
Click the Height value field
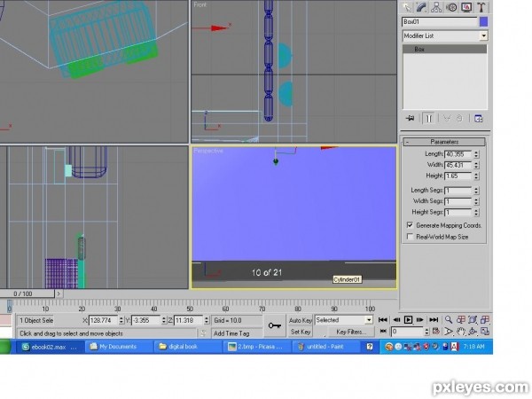point(458,176)
